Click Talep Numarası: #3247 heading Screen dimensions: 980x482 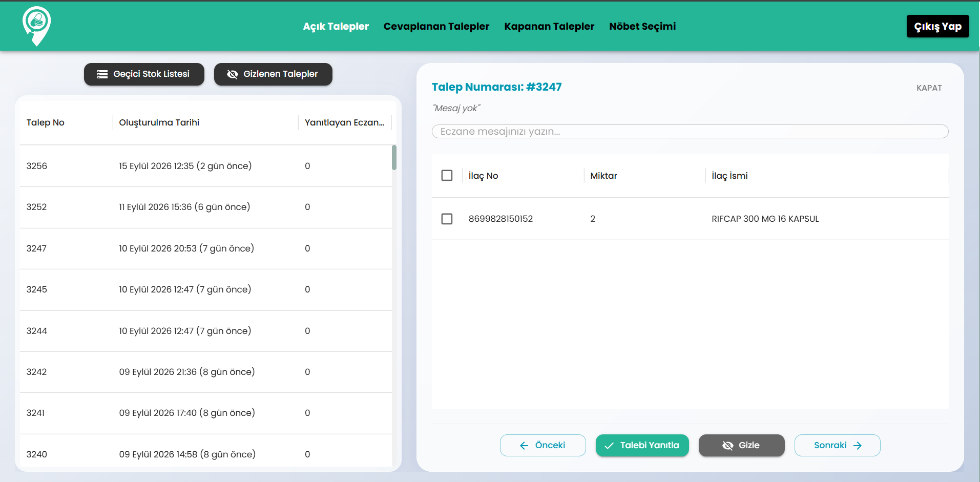coord(496,87)
